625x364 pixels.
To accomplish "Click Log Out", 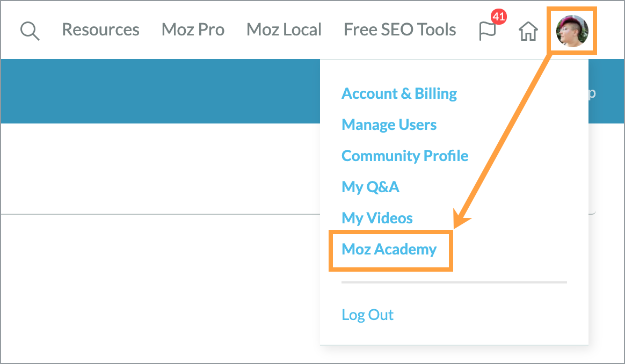I will pyautogui.click(x=367, y=315).
